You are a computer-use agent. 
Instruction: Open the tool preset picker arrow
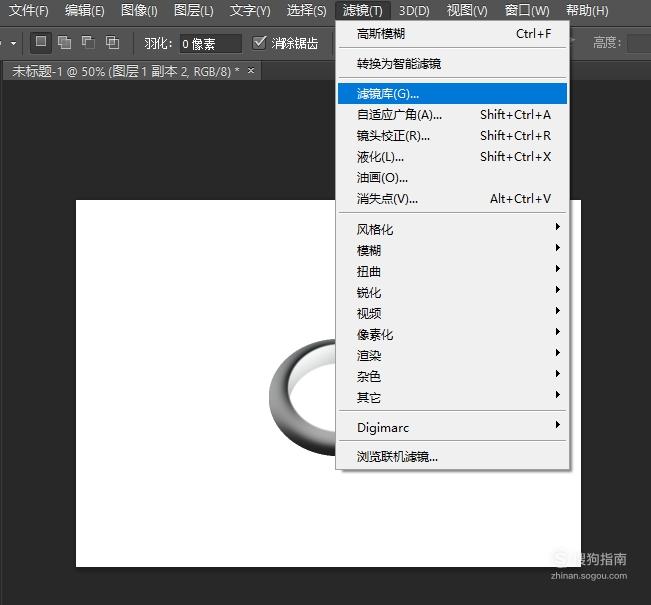[x=13, y=43]
